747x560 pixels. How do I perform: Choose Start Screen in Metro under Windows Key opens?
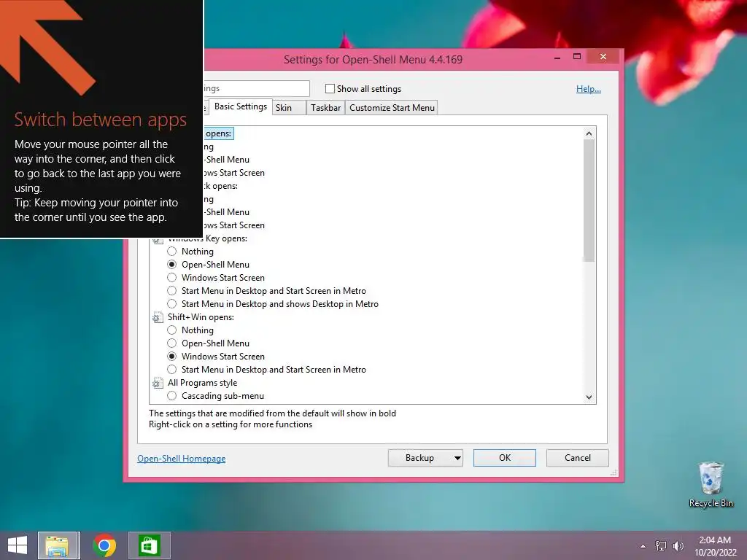[172, 291]
